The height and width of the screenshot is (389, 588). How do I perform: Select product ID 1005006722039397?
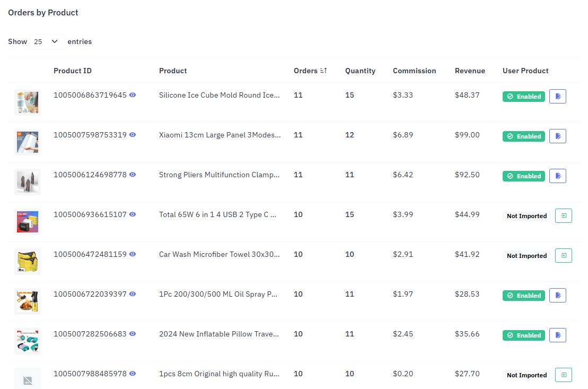[90, 294]
